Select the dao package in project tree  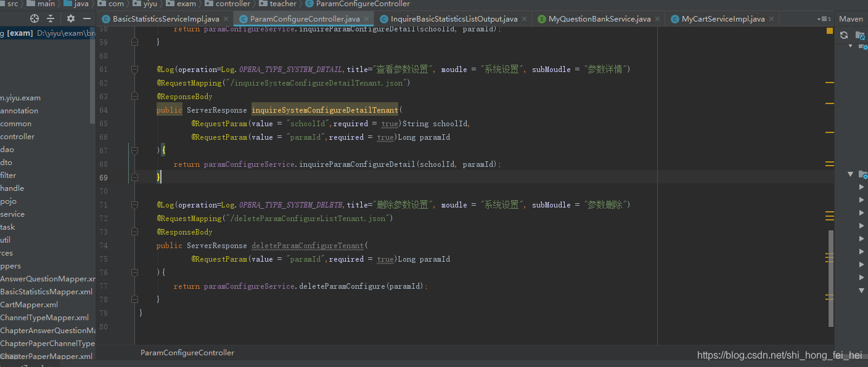point(7,150)
